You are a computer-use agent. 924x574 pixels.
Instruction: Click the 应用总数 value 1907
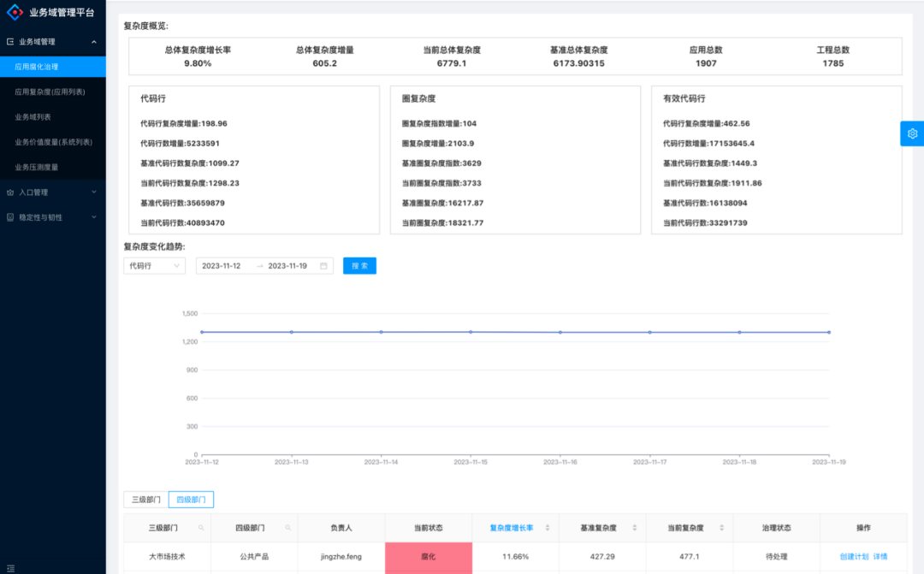[x=706, y=63]
